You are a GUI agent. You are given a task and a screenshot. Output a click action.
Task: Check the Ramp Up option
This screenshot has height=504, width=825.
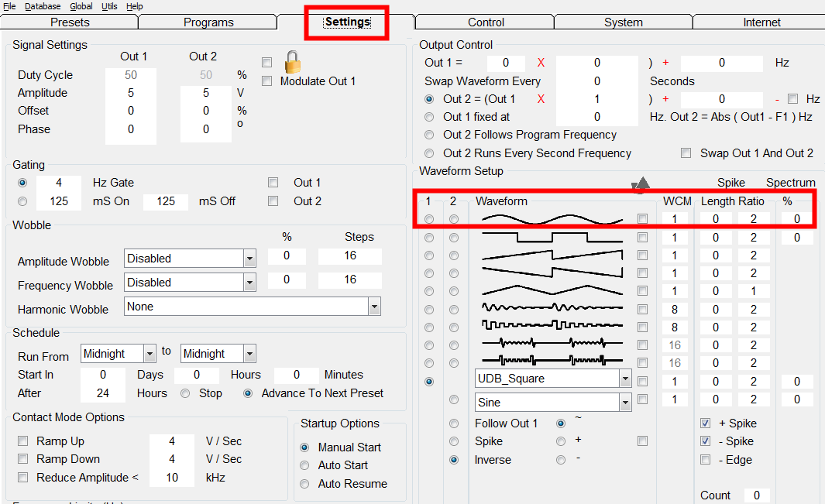[x=22, y=441]
